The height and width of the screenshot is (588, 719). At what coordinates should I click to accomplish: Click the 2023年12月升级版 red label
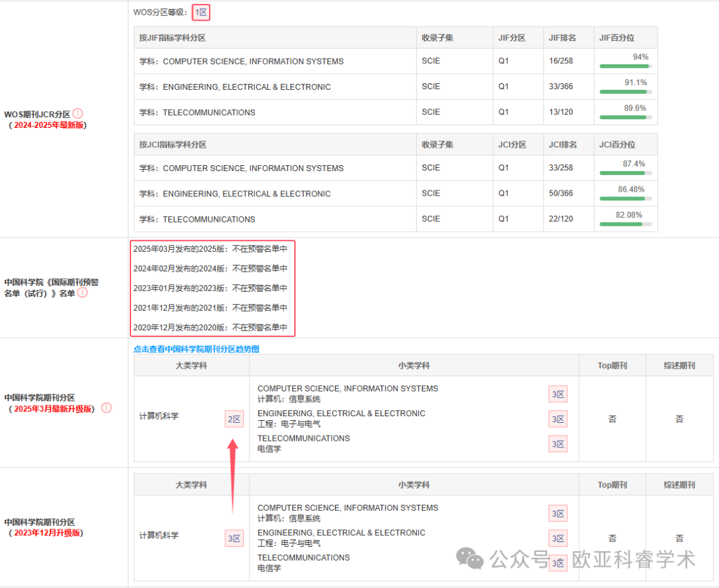(47, 533)
